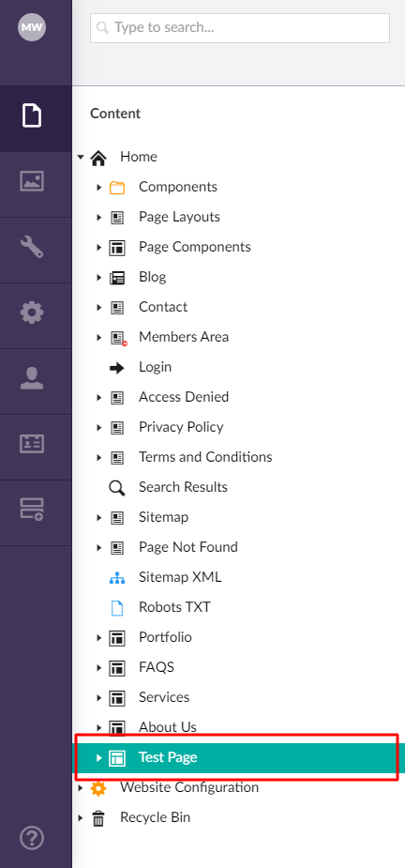This screenshot has height=868, width=405.
Task: Open the Sitemap XML item
Action: tap(180, 577)
